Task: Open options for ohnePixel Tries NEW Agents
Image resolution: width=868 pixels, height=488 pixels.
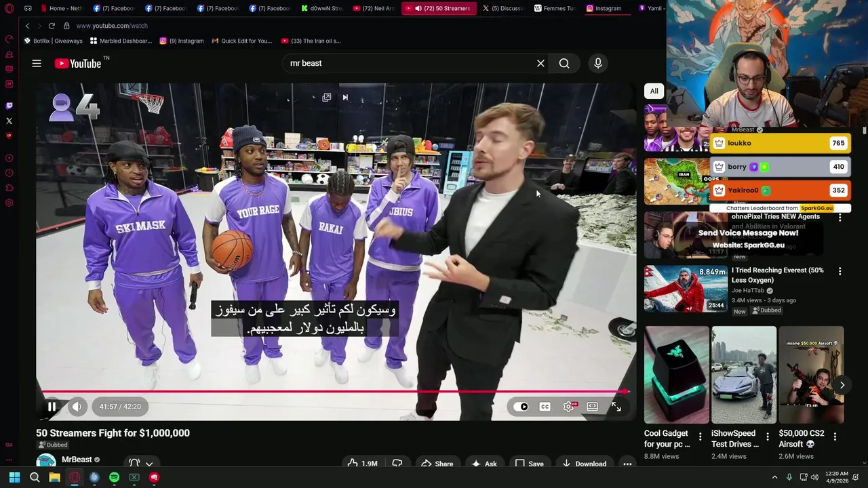Action: point(840,218)
